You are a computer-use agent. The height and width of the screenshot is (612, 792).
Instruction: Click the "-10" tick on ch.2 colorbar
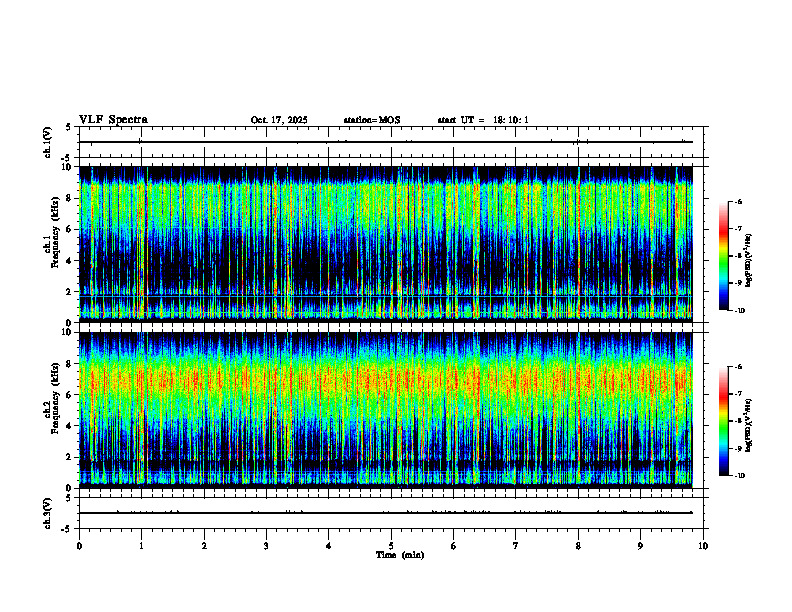pos(740,476)
